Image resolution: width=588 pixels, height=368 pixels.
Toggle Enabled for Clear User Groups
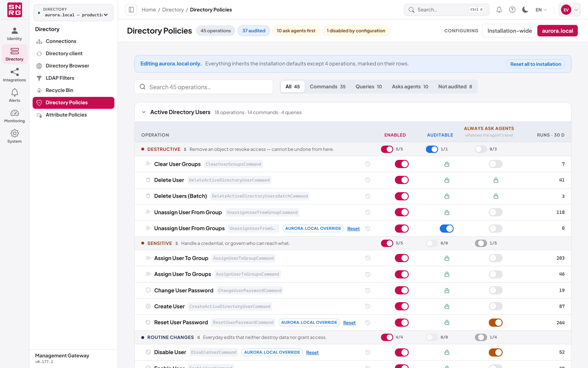point(402,164)
